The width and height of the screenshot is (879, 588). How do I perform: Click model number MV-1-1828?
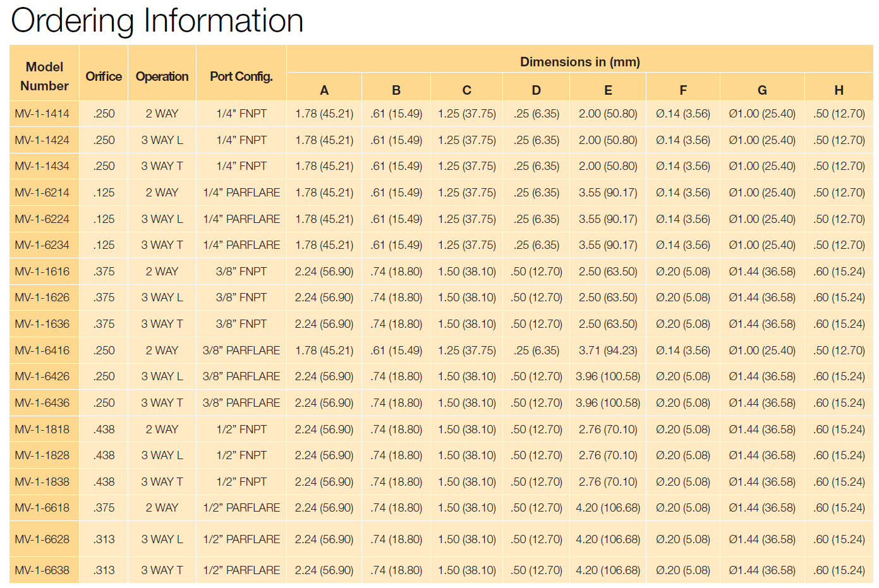(42, 455)
